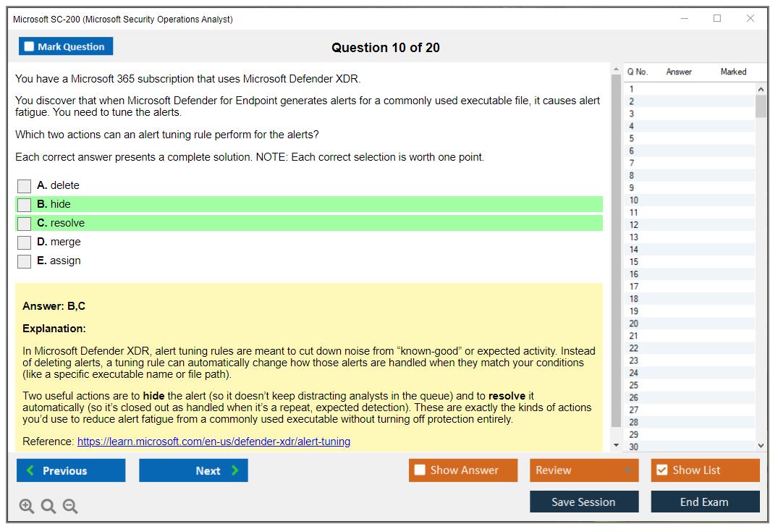Viewport: 778px width, 532px height.
Task: Click the Save Session button
Action: coord(584,502)
